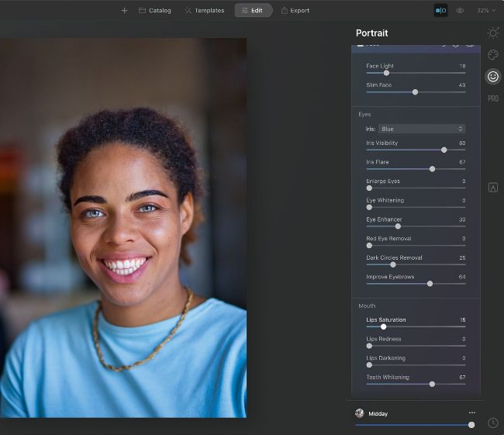The width and height of the screenshot is (504, 435).
Task: Click the Teeth Whitening slider handle
Action: click(432, 384)
